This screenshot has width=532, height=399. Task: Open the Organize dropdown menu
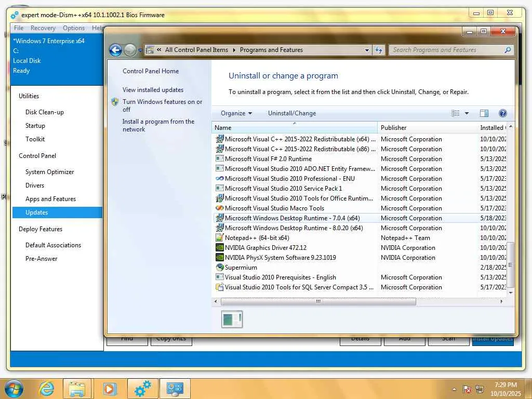(x=236, y=113)
